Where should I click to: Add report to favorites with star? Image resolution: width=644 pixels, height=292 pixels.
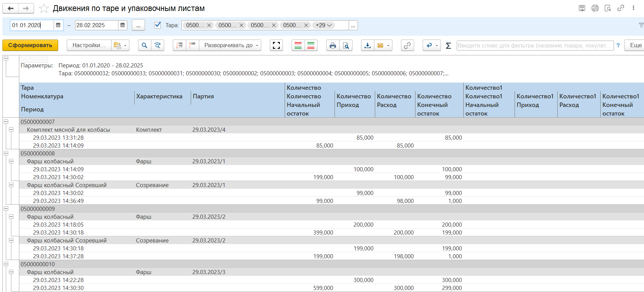point(44,8)
